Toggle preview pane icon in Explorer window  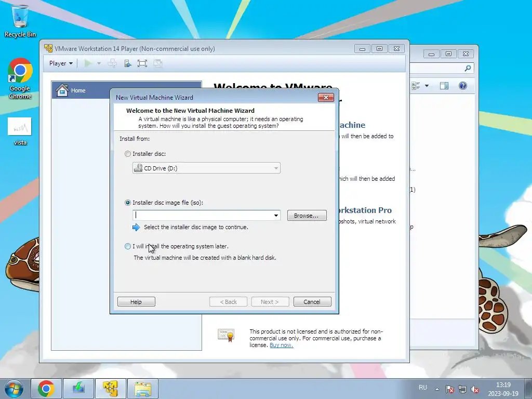pos(444,86)
